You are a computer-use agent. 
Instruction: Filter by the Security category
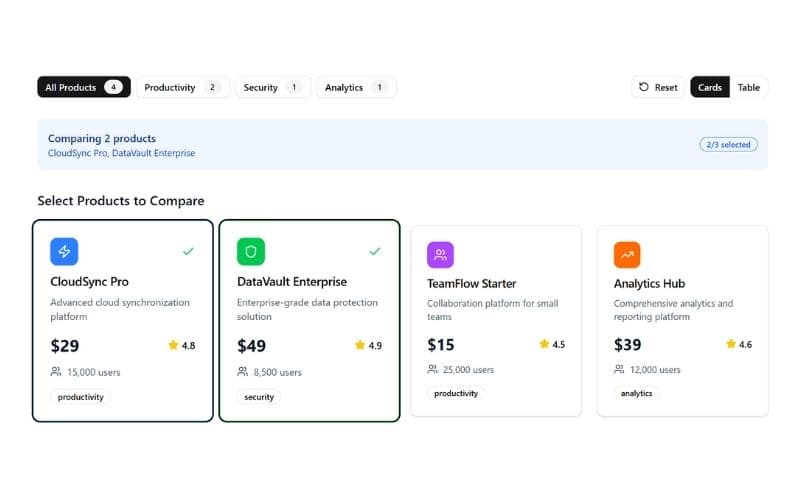tap(273, 88)
